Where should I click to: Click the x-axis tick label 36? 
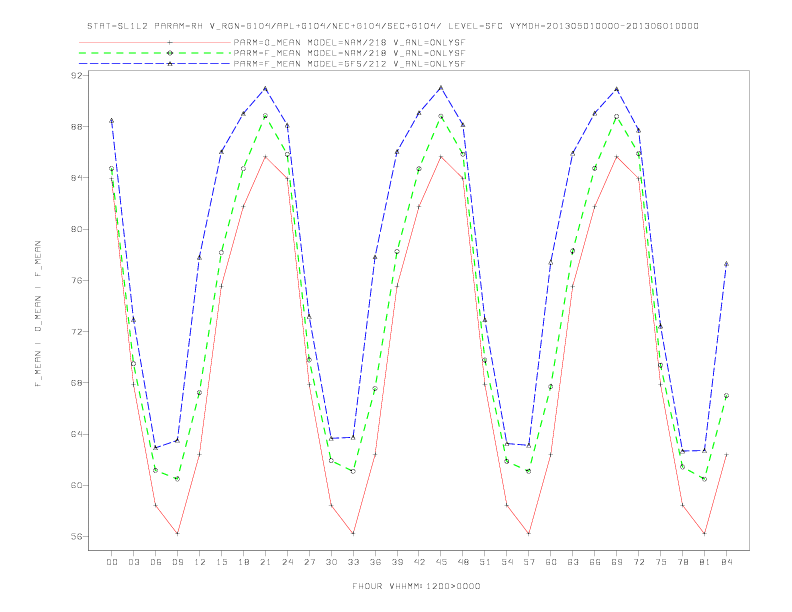(375, 562)
